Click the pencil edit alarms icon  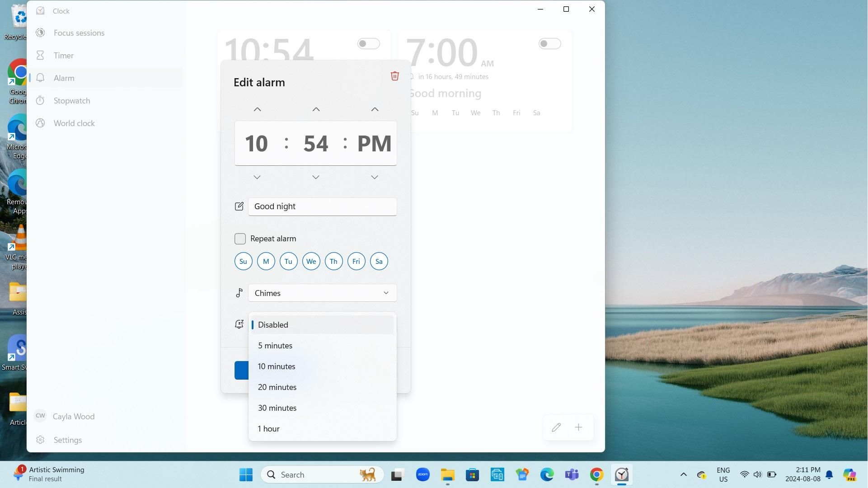pos(556,427)
